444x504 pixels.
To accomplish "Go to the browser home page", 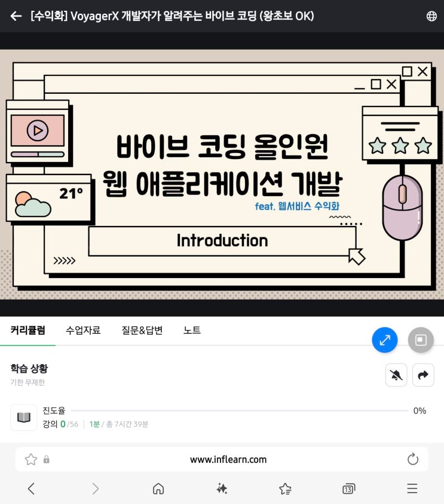I will click(158, 488).
